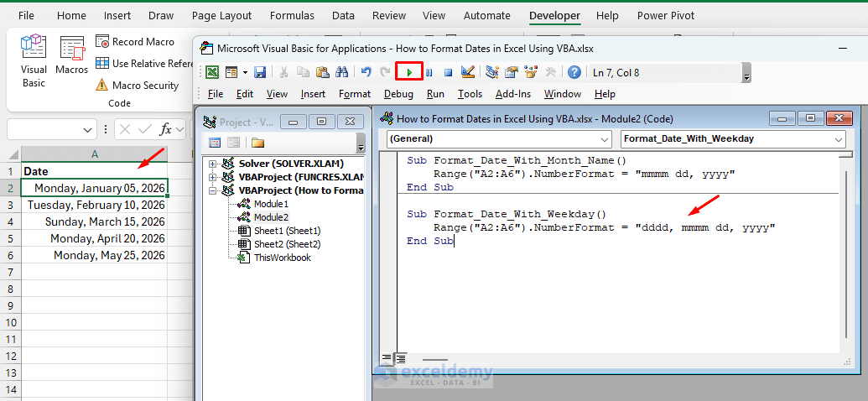This screenshot has height=401, width=868.
Task: Select cell A3 with Tuesday, February 10, 2026
Action: pos(95,205)
